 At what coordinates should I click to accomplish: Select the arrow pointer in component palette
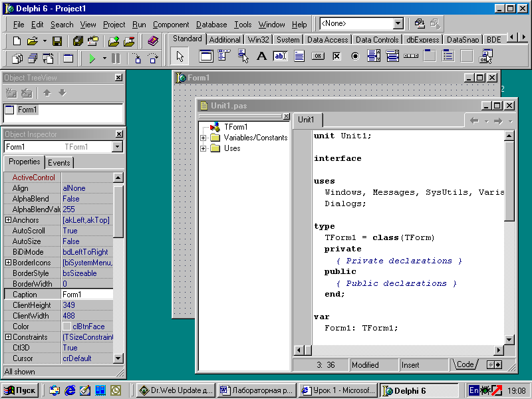[180, 57]
